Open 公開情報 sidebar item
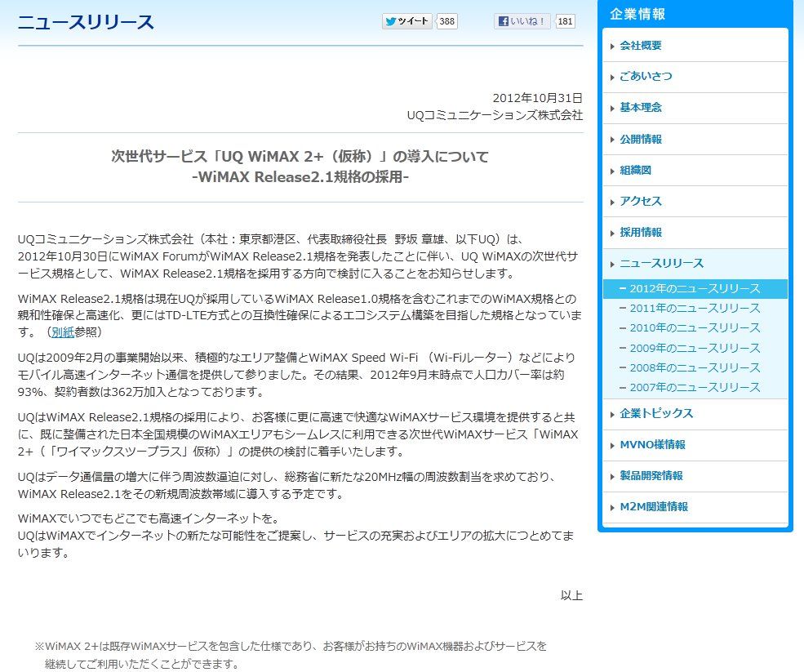The width and height of the screenshot is (804, 672). (x=641, y=139)
